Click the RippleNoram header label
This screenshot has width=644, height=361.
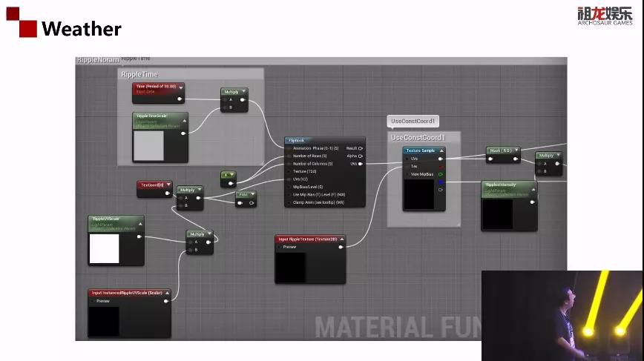pyautogui.click(x=98, y=60)
